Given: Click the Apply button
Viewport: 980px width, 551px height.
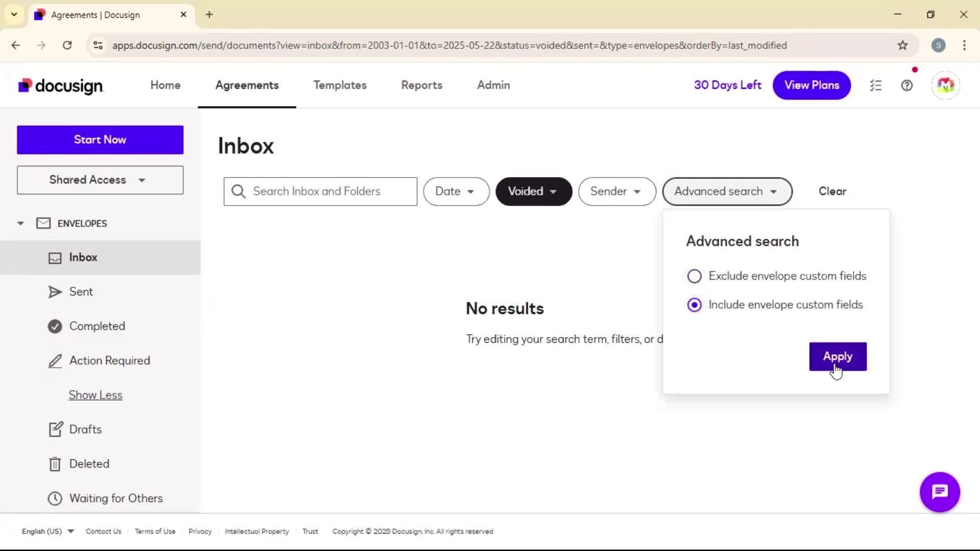Looking at the screenshot, I should 838,357.
